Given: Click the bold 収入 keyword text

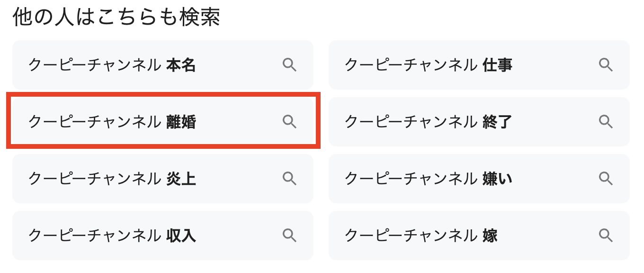Looking at the screenshot, I should [181, 236].
